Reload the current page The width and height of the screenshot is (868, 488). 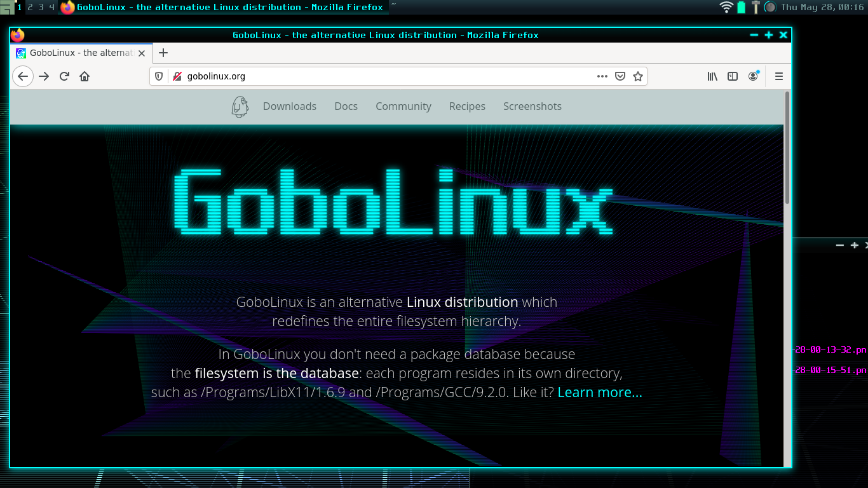pos(64,76)
